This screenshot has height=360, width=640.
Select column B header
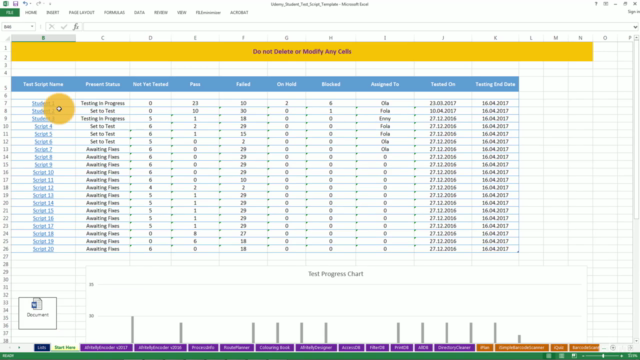tap(43, 38)
